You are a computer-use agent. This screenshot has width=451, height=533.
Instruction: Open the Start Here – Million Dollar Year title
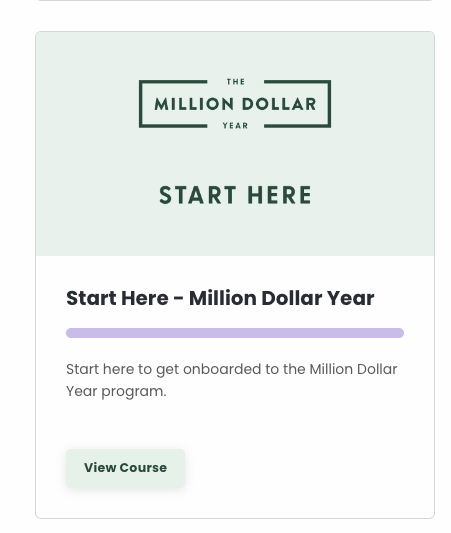(220, 298)
